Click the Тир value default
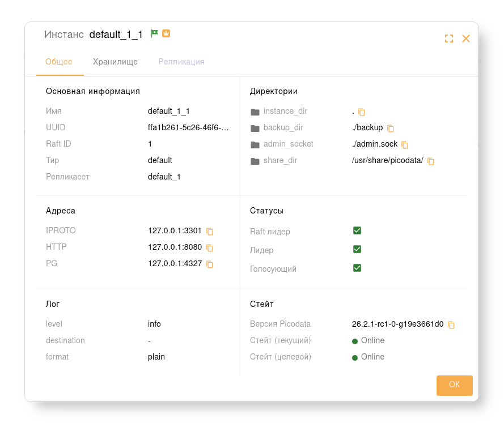 coord(160,160)
